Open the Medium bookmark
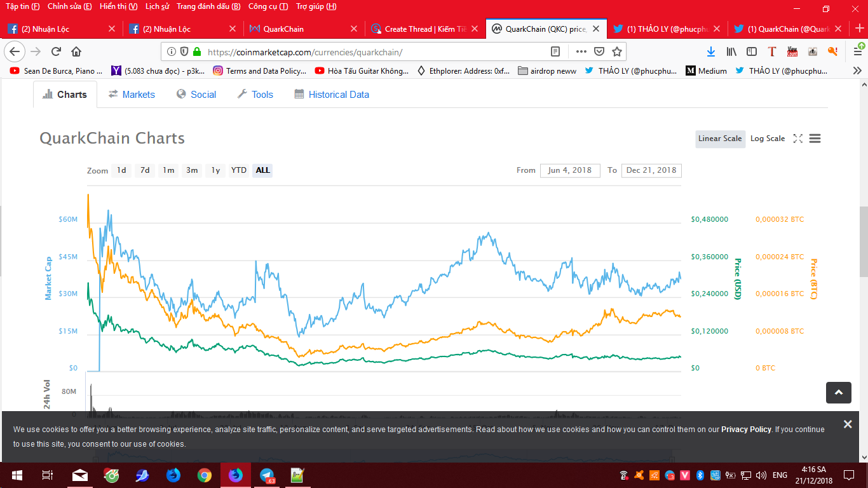868x488 pixels. [706, 71]
